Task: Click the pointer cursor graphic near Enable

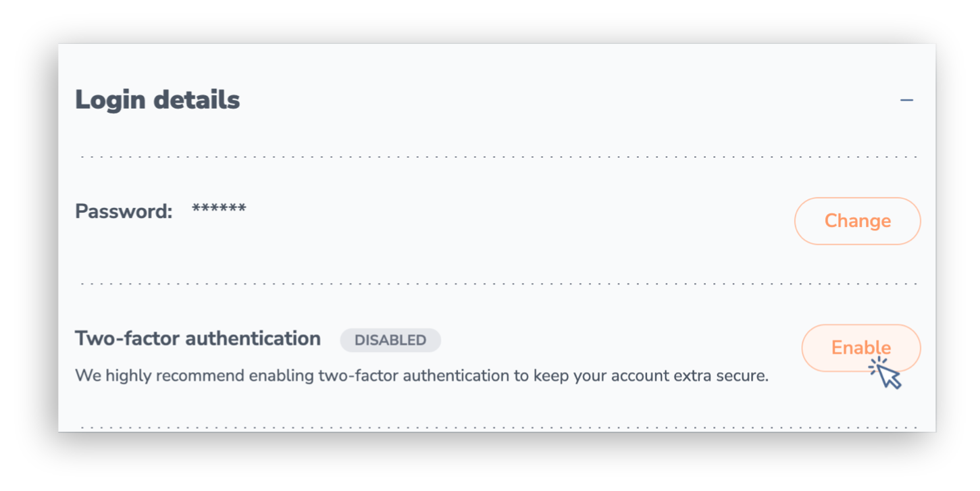Action: (885, 373)
